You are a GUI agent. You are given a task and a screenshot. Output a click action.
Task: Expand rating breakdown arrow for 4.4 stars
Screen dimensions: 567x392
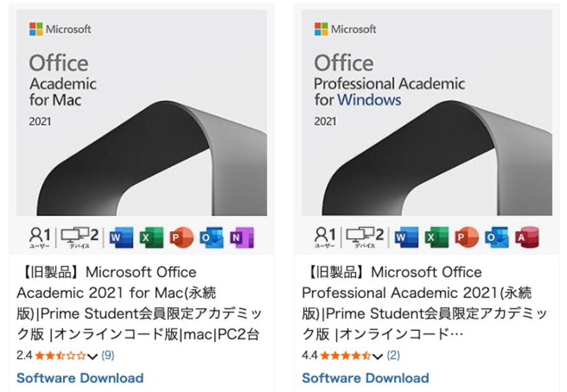[x=377, y=356]
